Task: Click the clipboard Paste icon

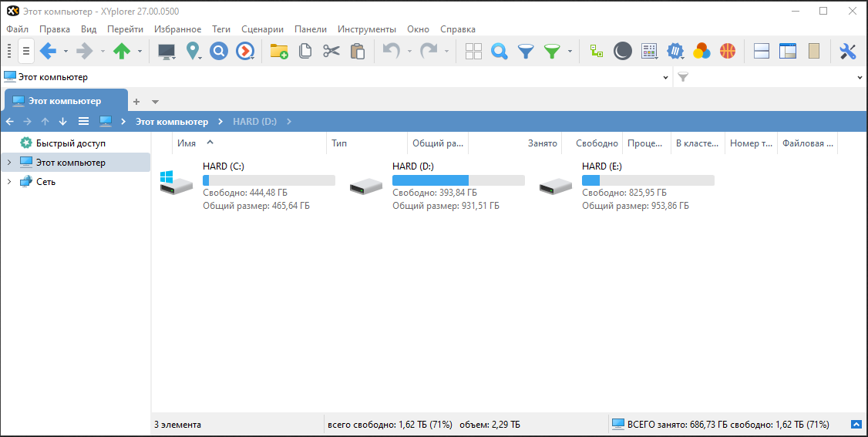Action: tap(358, 52)
